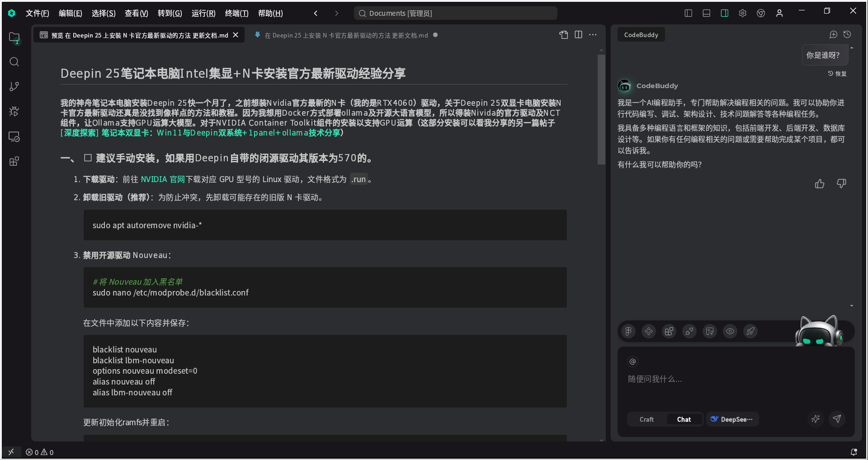Screen dimensions: 868x460
Task: Click the thumbs up feedback icon
Action: [x=820, y=183]
